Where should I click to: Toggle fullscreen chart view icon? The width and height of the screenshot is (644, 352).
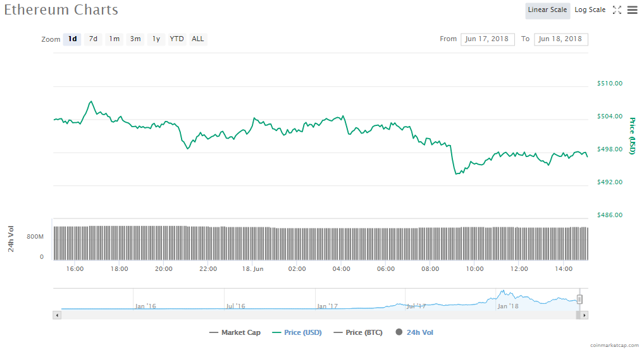point(617,10)
